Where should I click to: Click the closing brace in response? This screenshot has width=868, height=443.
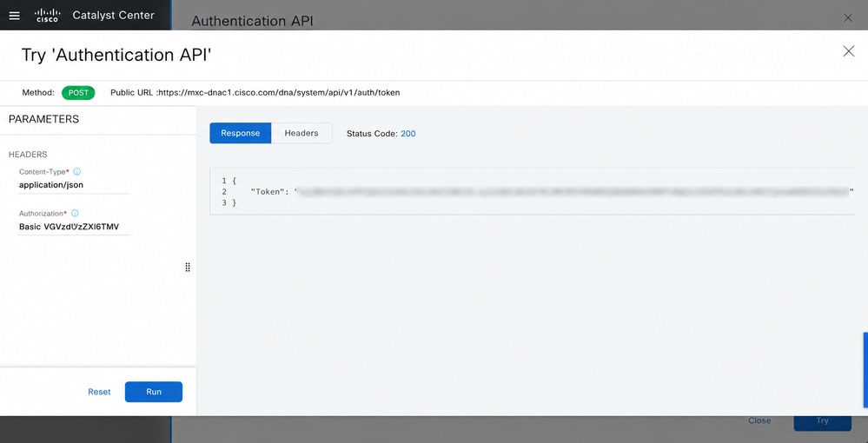click(x=235, y=203)
